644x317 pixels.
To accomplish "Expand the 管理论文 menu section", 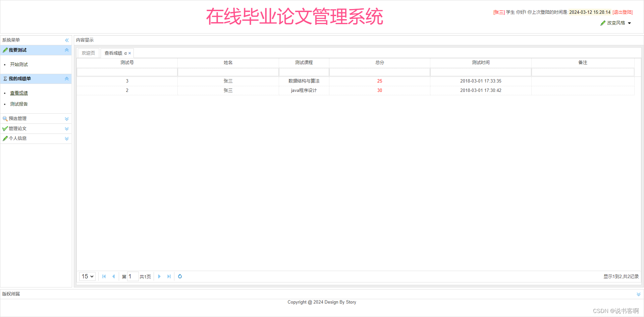I will [x=67, y=129].
